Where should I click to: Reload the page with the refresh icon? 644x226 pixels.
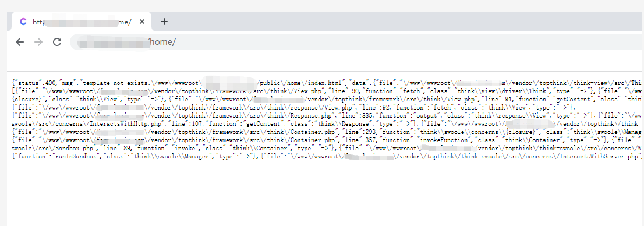pos(57,42)
